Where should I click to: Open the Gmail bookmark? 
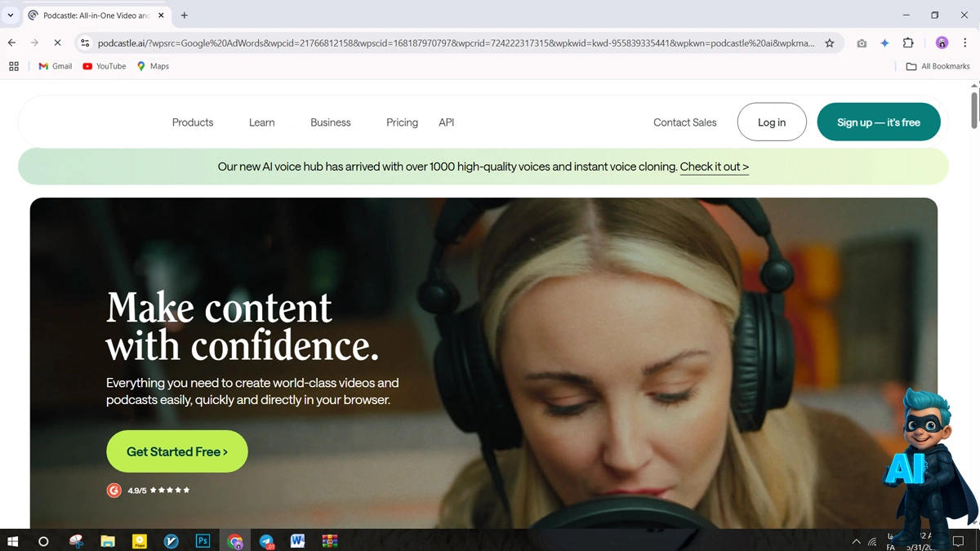coord(56,66)
